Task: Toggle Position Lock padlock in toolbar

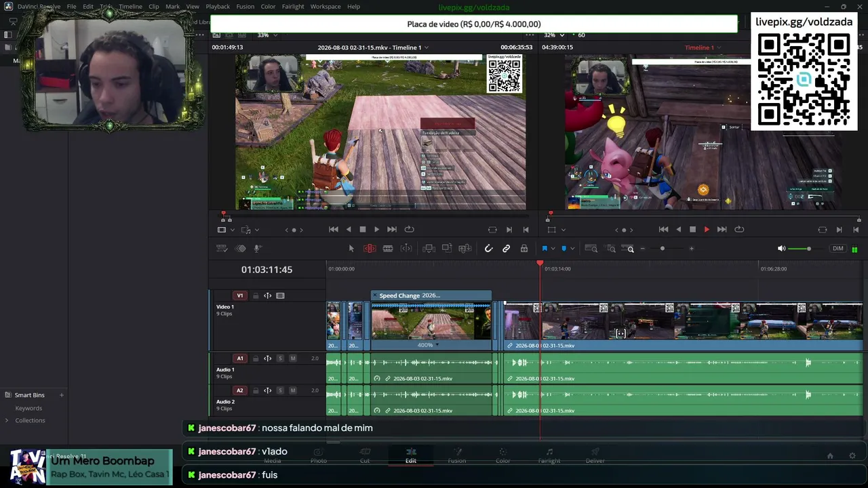Action: tap(524, 249)
